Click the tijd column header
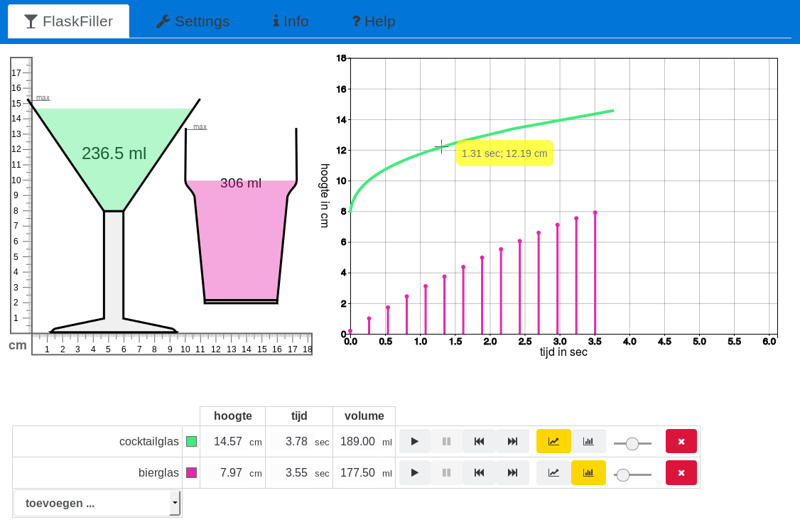800x532 pixels. point(299,416)
